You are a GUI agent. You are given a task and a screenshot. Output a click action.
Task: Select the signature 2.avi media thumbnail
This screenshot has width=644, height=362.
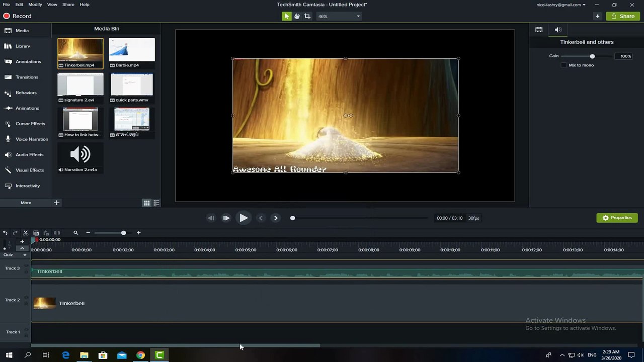coord(80,88)
